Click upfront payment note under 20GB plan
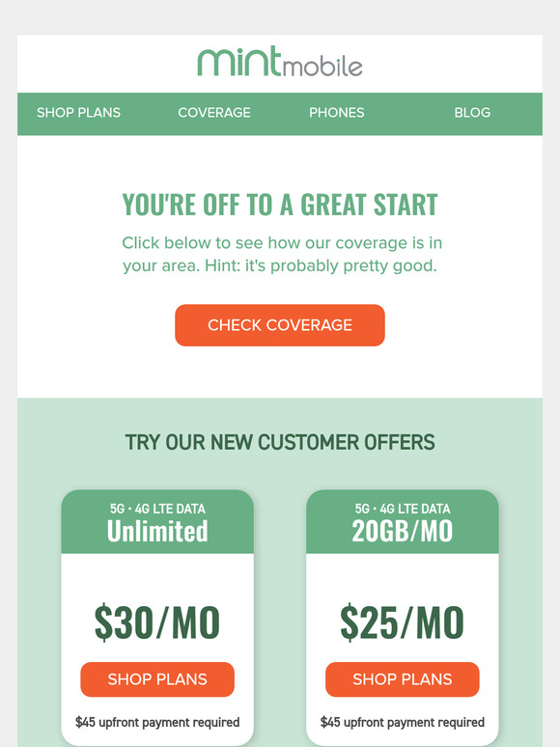560x747 pixels. coord(403,722)
